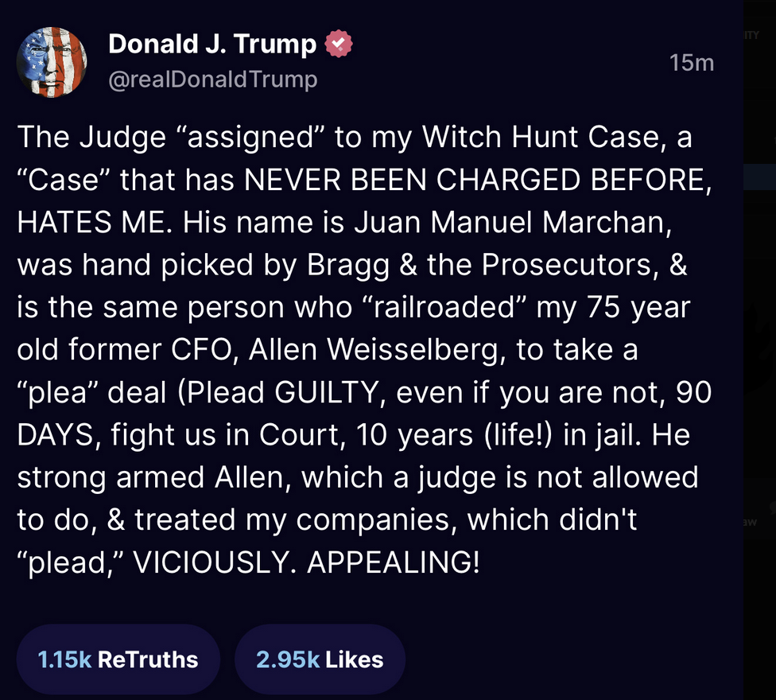The image size is (776, 700).
Task: Open the flag face-paint profile avatar
Action: pyautogui.click(x=52, y=62)
